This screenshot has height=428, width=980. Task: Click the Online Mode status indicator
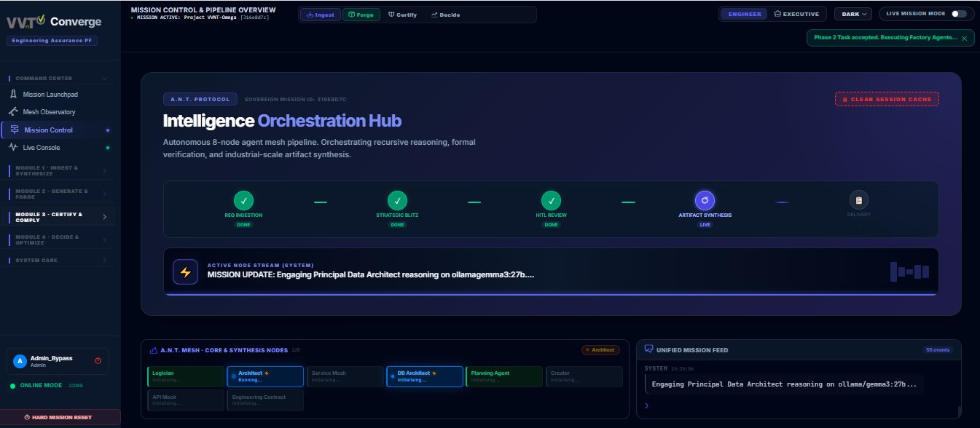pos(36,385)
